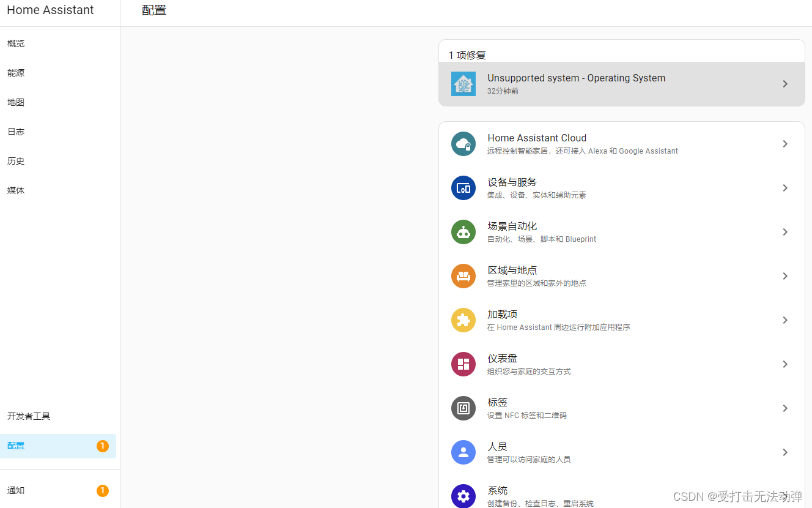Click the 标签 NFC tag icon
812x508 pixels.
tap(463, 408)
